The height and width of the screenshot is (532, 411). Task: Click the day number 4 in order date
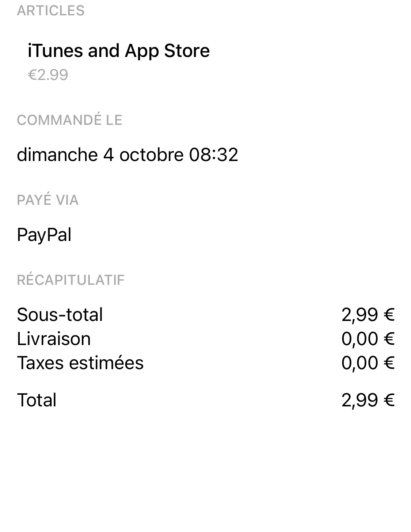point(109,154)
